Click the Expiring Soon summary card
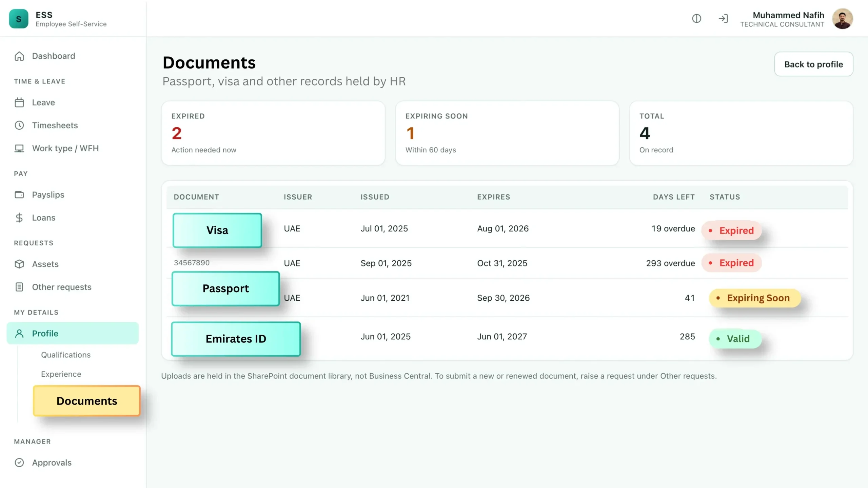This screenshot has height=488, width=868. tap(507, 133)
